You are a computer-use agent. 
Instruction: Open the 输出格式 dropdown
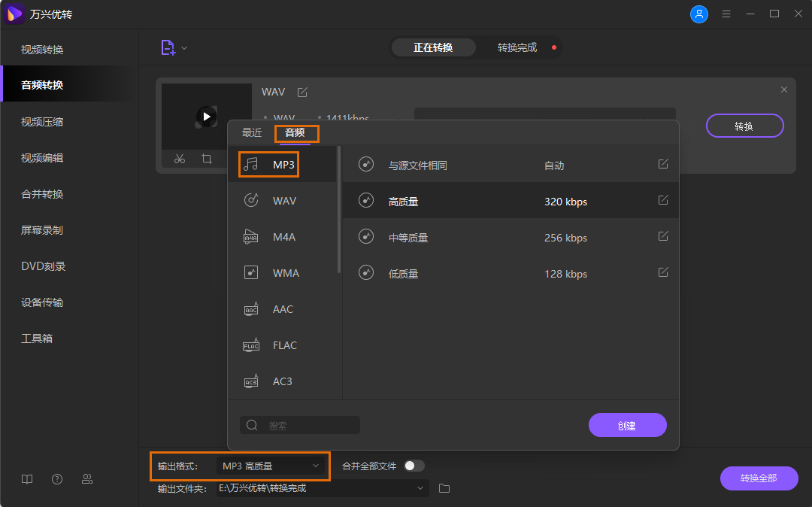click(x=272, y=466)
